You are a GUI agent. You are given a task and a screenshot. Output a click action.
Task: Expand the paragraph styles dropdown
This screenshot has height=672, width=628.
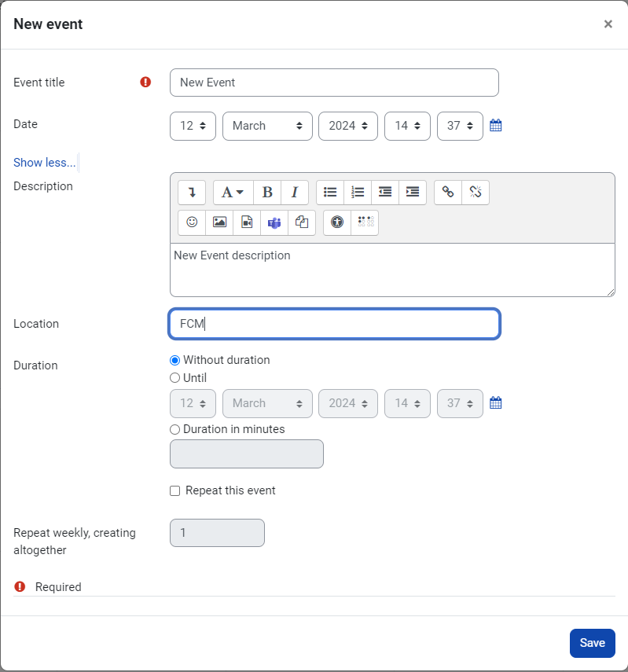(233, 193)
